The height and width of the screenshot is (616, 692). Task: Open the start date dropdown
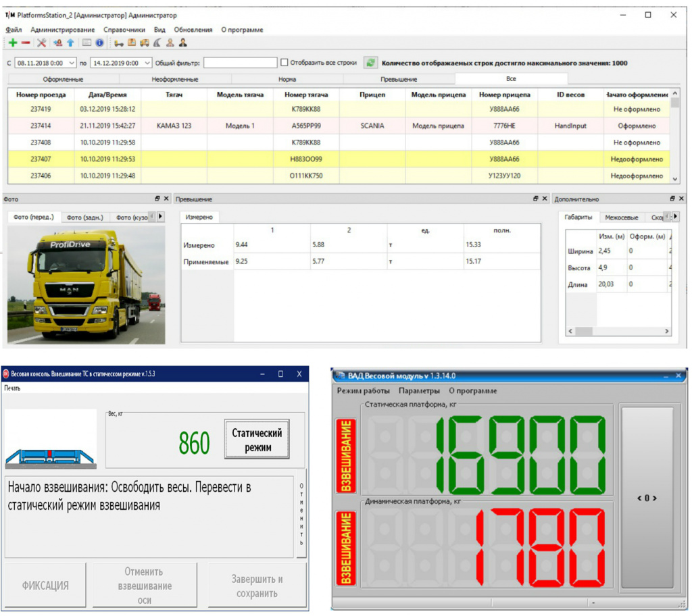pyautogui.click(x=72, y=63)
